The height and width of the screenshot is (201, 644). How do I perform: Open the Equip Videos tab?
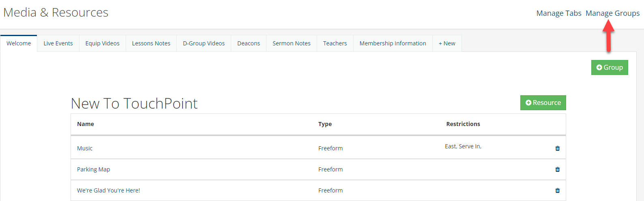(x=102, y=43)
